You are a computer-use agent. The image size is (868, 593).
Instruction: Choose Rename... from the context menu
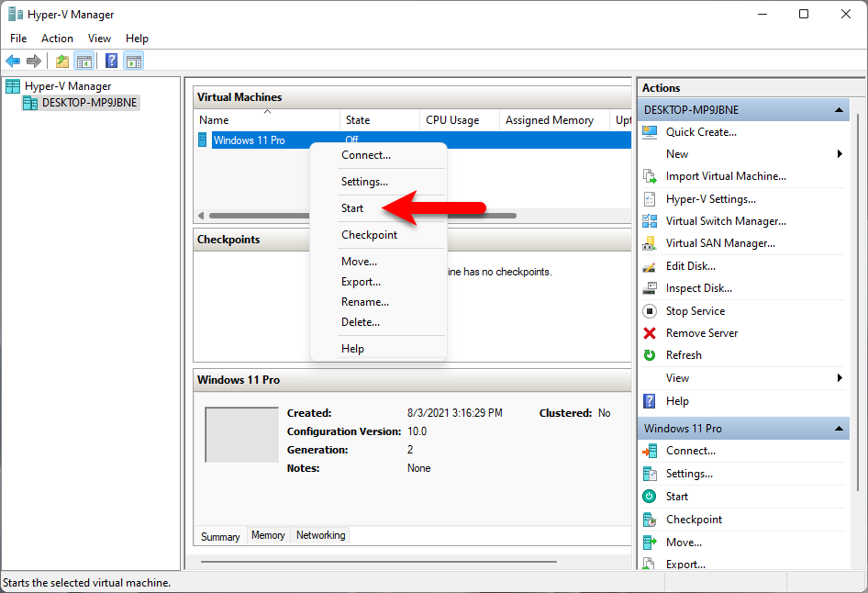pos(379,302)
